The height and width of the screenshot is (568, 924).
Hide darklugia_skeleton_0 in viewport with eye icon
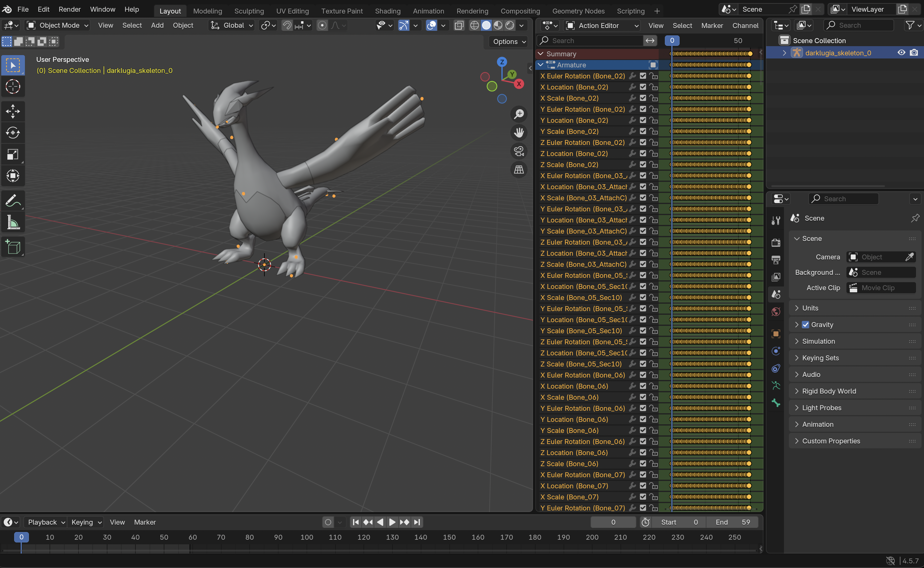pos(901,53)
